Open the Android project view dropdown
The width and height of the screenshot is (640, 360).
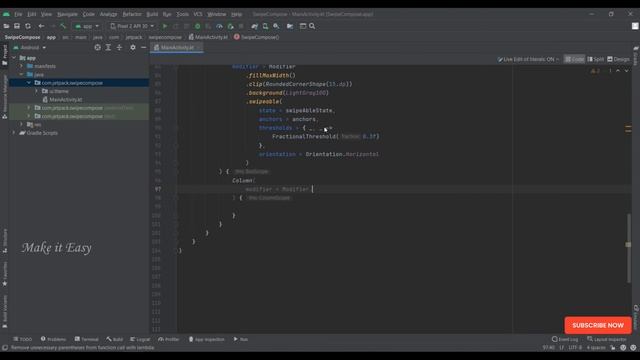click(x=29, y=48)
